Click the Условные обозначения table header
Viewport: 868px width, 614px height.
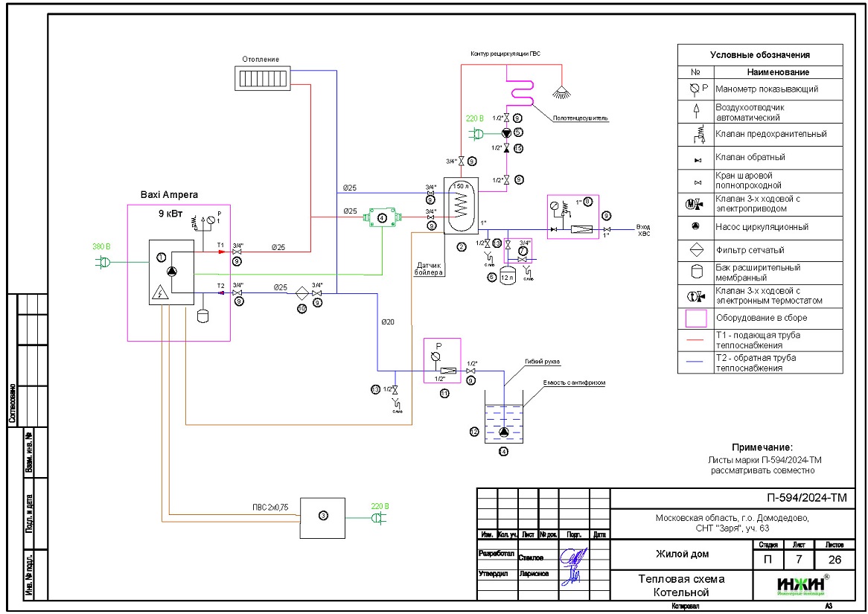pos(759,55)
